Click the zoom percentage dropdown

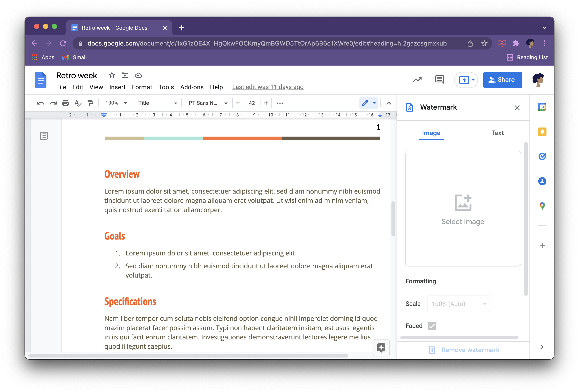click(x=116, y=103)
